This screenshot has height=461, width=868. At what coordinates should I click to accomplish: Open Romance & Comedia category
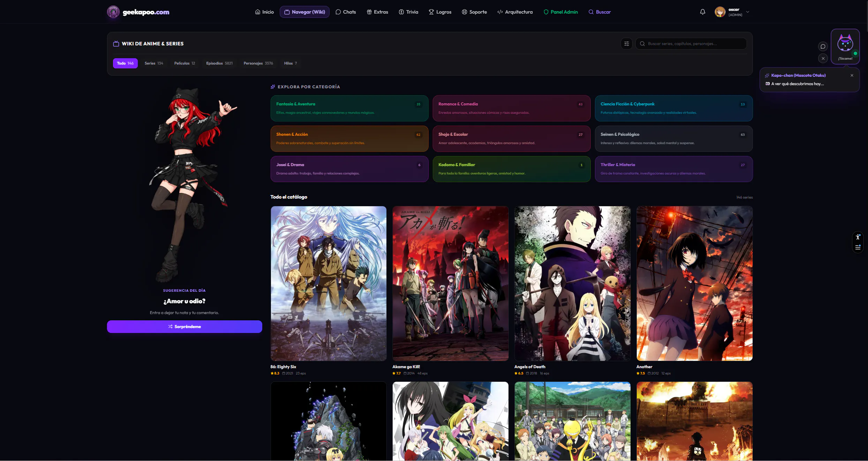click(x=511, y=109)
